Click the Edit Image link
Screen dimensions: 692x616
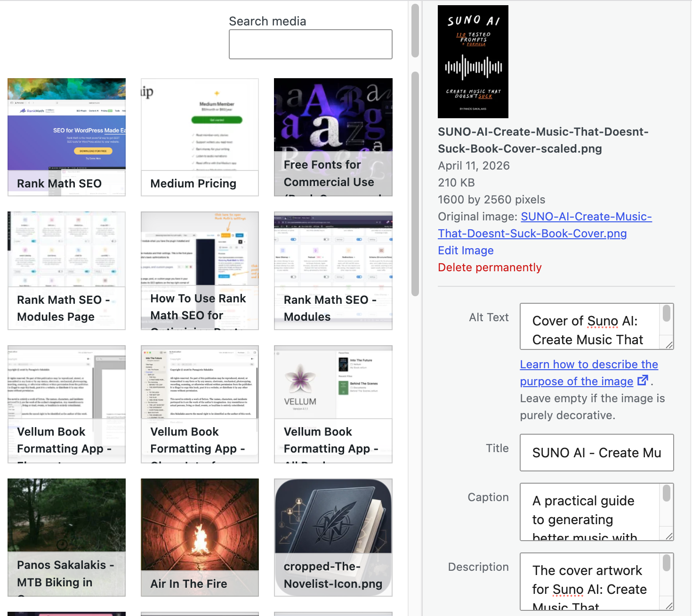coord(466,251)
